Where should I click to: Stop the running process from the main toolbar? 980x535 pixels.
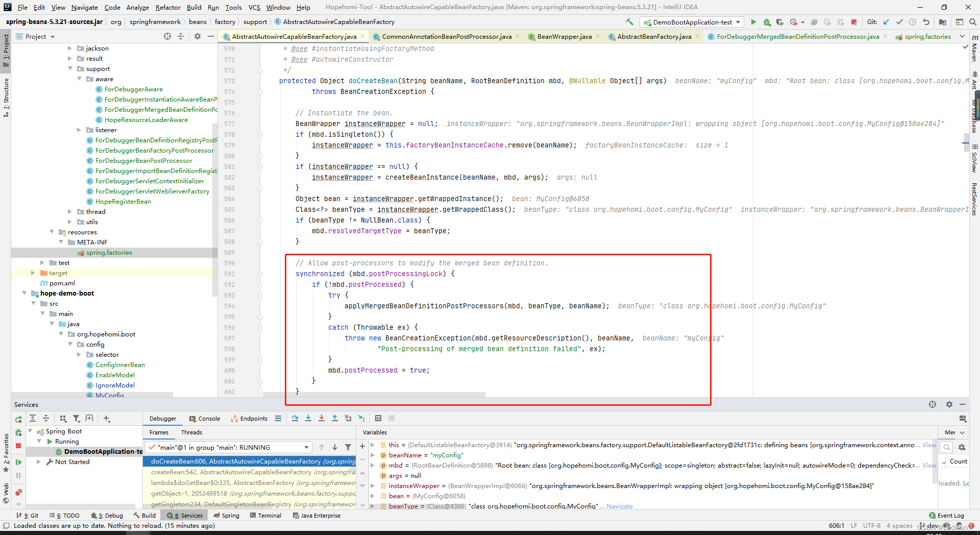tap(854, 22)
